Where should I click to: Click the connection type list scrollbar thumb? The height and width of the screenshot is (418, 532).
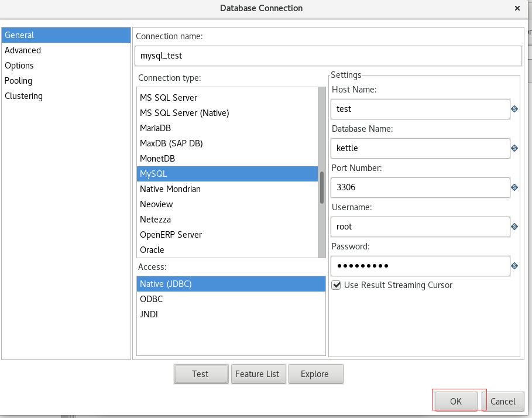[x=322, y=187]
